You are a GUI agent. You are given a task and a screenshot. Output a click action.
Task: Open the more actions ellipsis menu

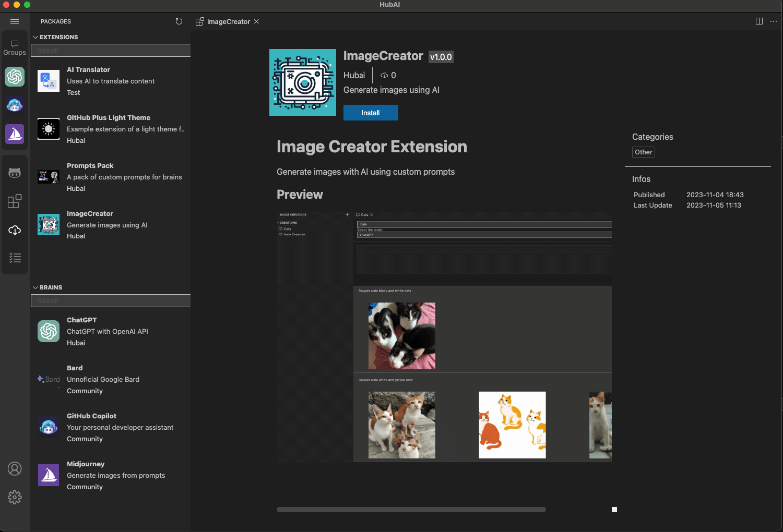click(774, 21)
